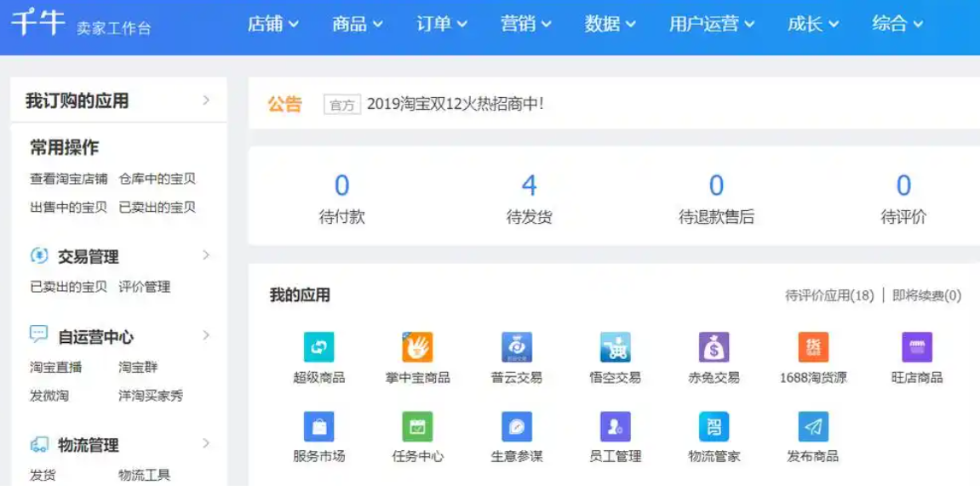Open 查看淘宝店铺 link
Screen dimensions: 980x502
pos(69,179)
